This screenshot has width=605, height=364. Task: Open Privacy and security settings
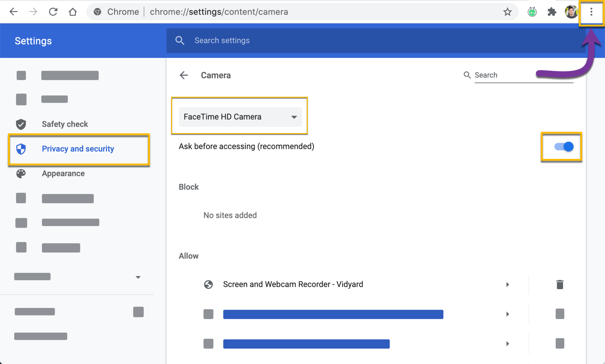78,149
